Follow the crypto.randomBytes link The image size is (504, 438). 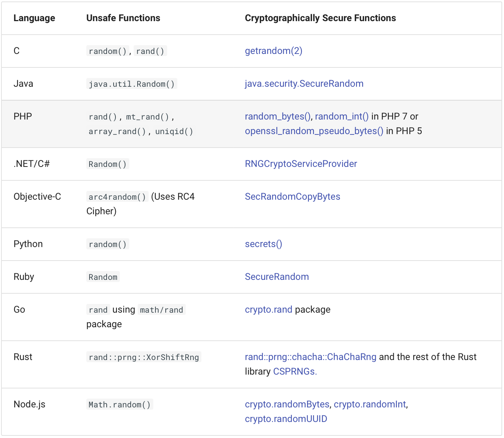(x=287, y=404)
